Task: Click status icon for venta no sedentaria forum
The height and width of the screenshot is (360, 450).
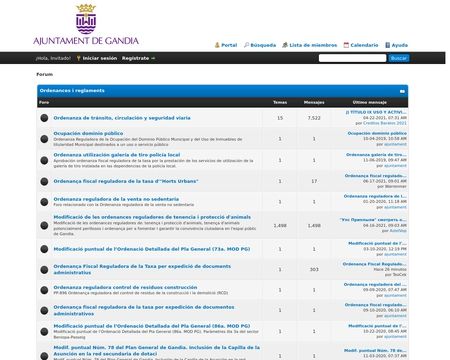Action: [x=44, y=202]
